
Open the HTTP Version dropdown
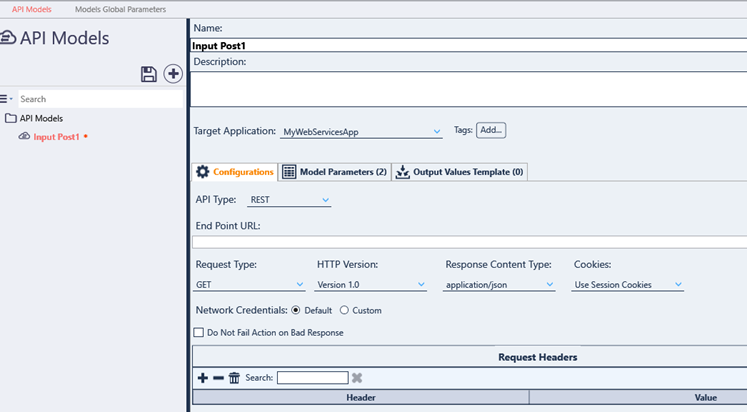click(x=371, y=285)
